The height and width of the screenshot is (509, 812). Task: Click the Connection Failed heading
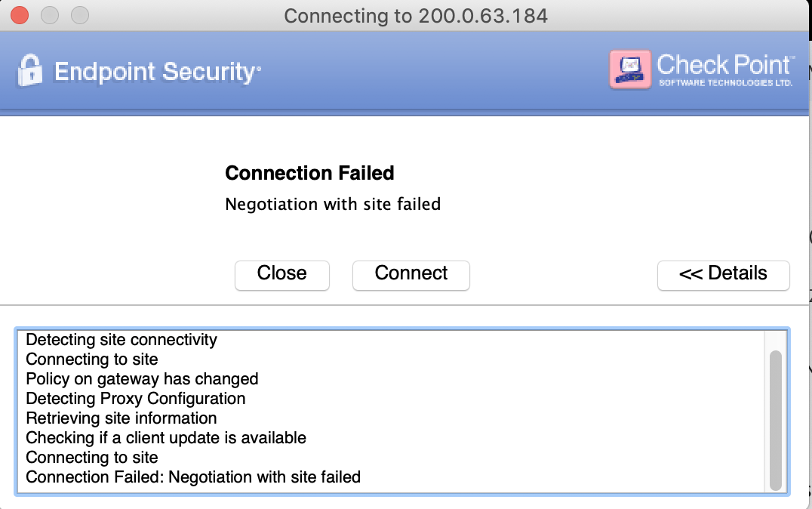309,173
